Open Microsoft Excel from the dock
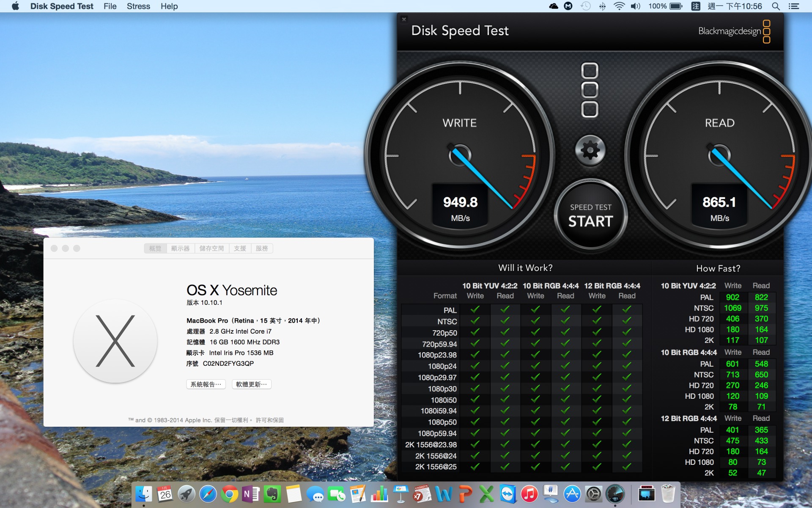Image resolution: width=812 pixels, height=508 pixels. [486, 494]
